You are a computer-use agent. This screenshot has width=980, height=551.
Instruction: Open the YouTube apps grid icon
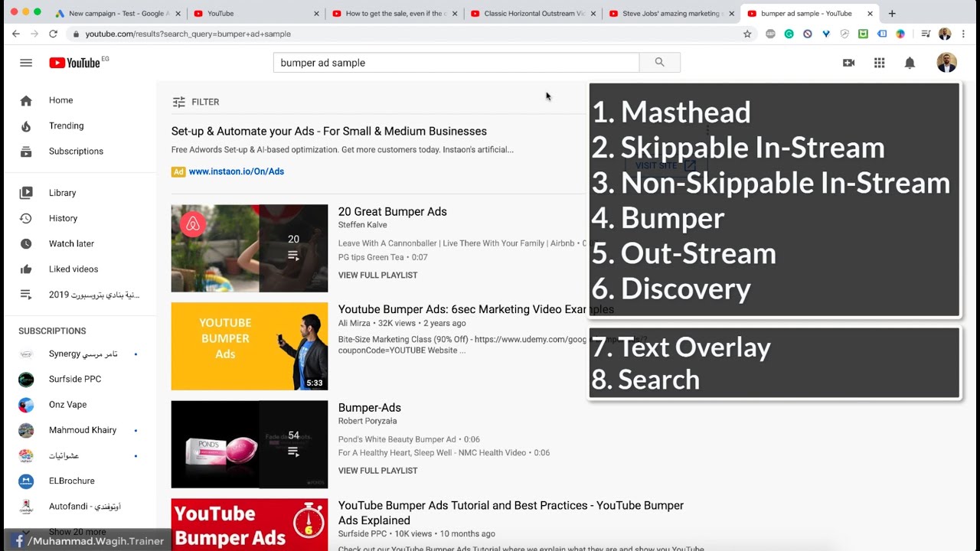(x=879, y=63)
